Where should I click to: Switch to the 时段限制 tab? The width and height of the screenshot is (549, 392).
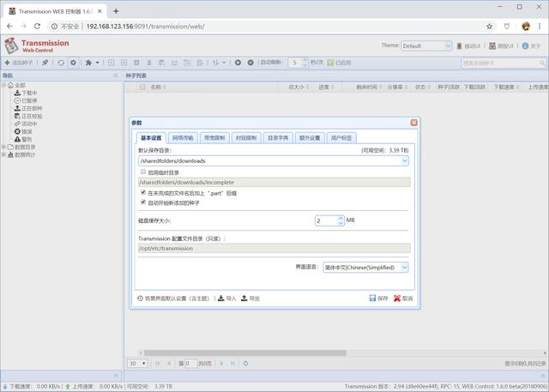[246, 138]
